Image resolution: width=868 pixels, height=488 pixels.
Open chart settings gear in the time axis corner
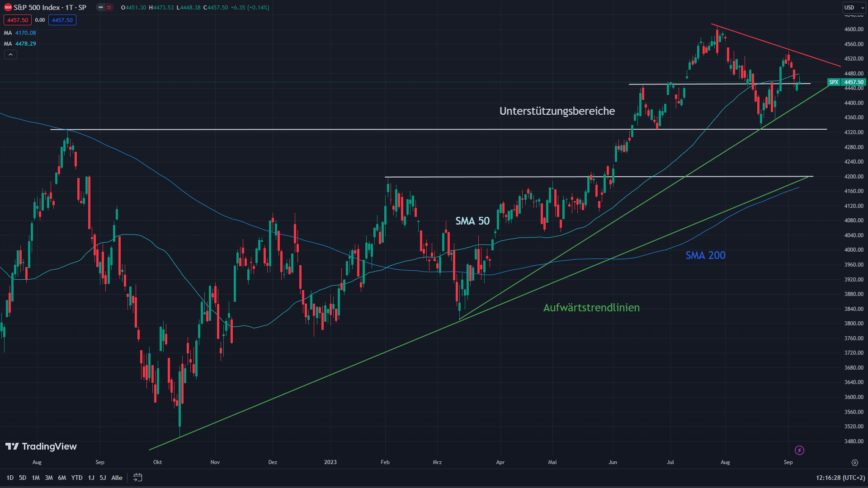point(854,462)
